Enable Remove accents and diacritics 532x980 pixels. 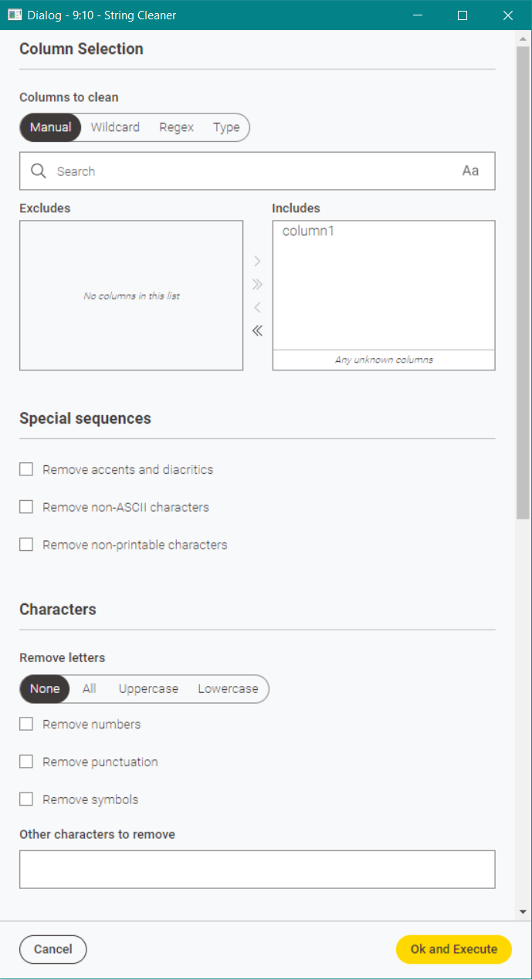(26, 469)
